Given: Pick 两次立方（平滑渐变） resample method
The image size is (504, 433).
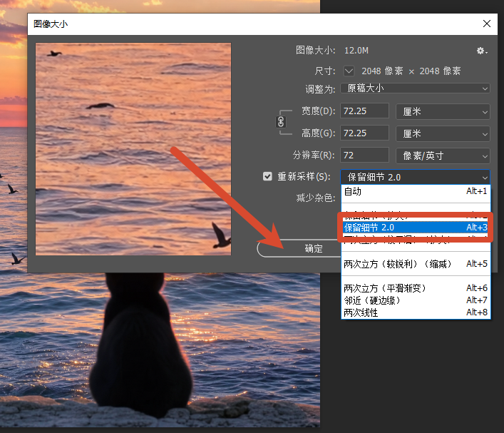Looking at the screenshot, I should (x=416, y=288).
